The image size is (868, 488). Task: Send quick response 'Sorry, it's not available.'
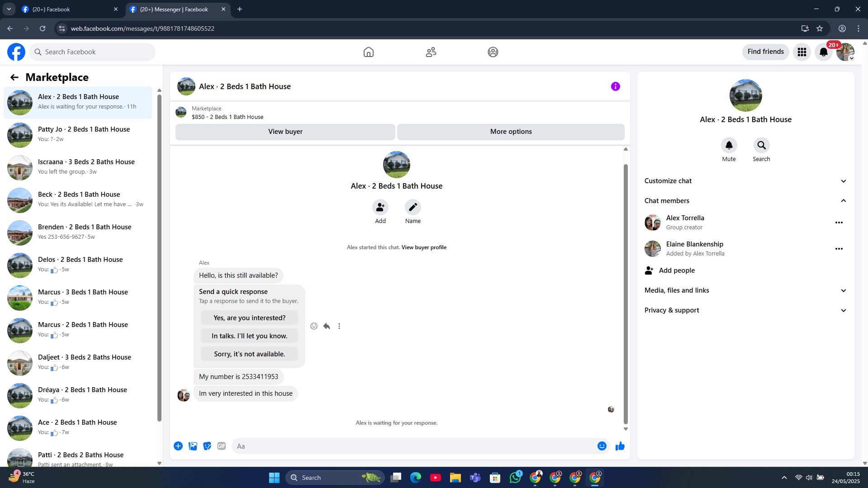(250, 354)
